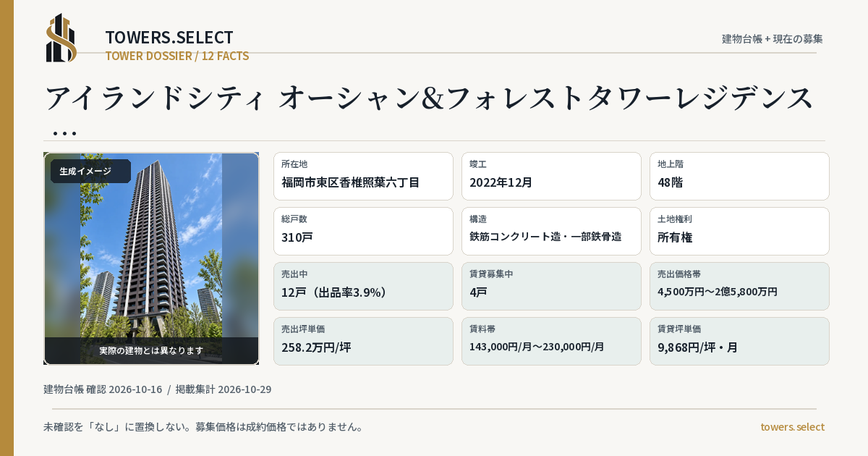Click the TOWER DOSSIER / 12 FACTS subtitle

177,56
